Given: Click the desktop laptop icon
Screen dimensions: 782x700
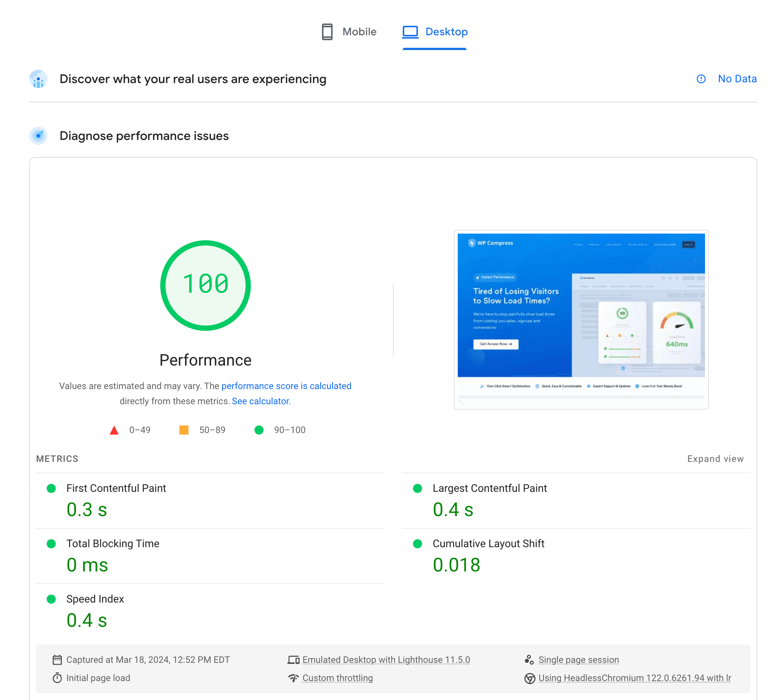Looking at the screenshot, I should click(x=410, y=31).
